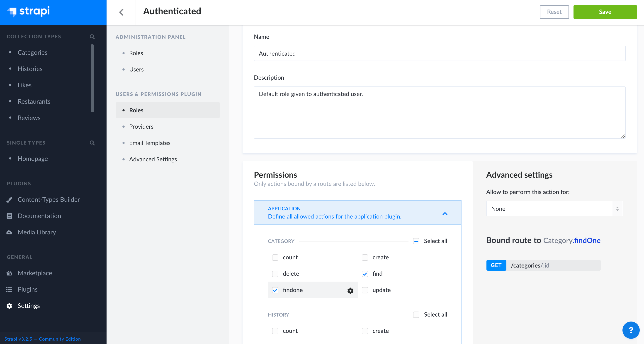Enable the count permission for Category
This screenshot has width=644, height=344.
275,257
